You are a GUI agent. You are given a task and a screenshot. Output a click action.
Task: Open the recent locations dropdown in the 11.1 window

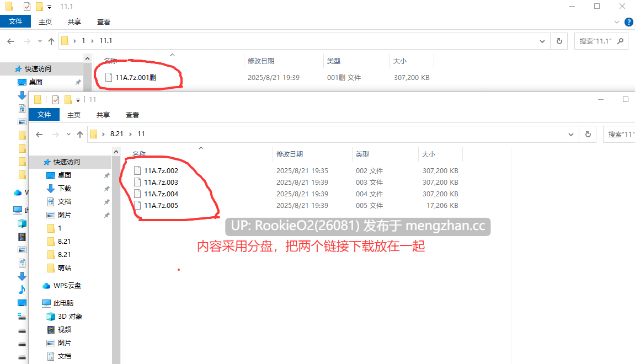point(40,41)
